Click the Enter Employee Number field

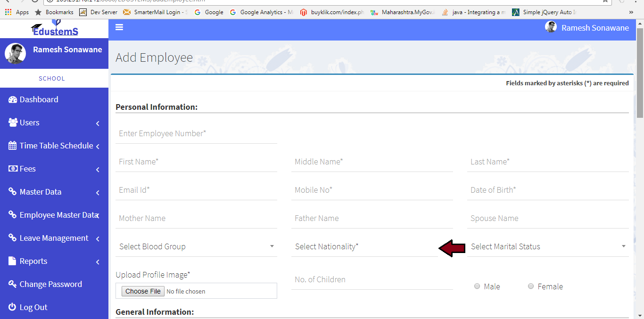coord(196,134)
